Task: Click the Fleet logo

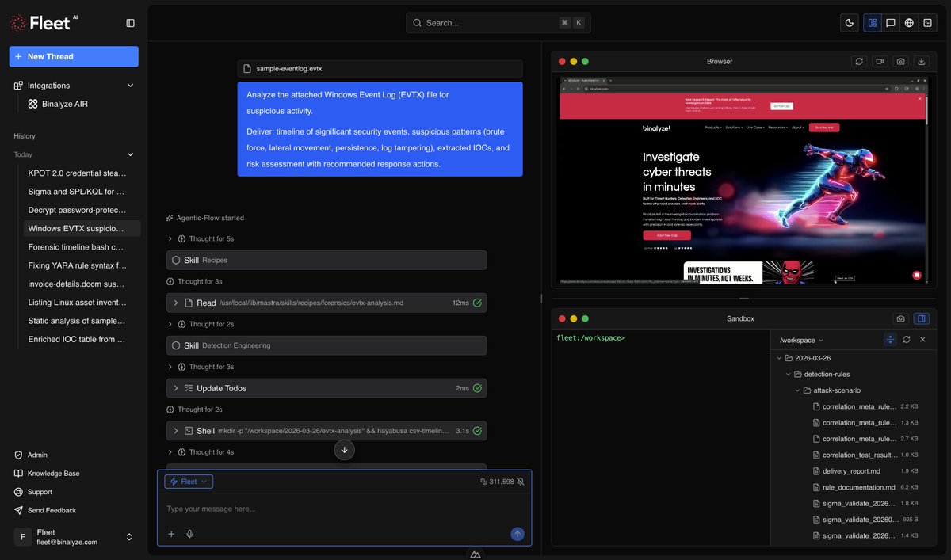Action: click(44, 23)
